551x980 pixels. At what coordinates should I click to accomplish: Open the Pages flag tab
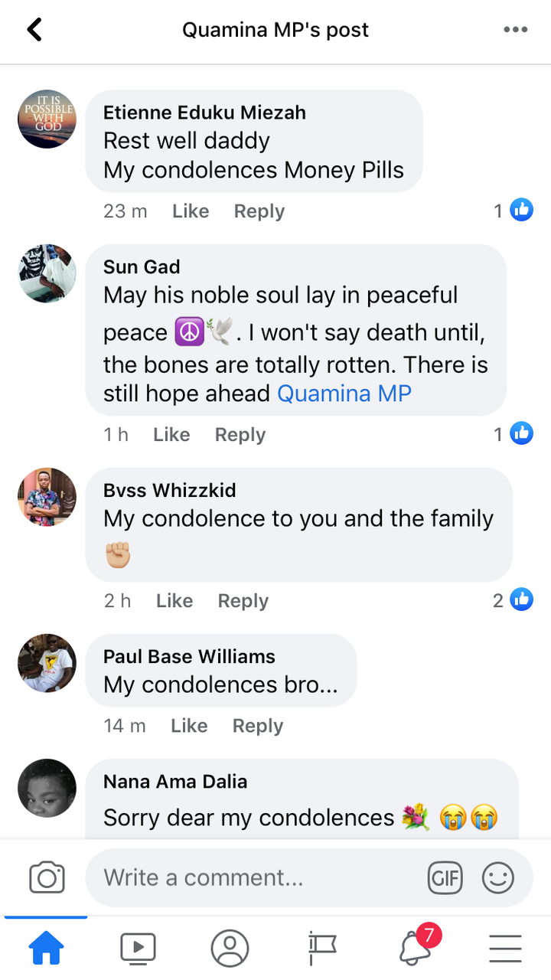tap(322, 949)
